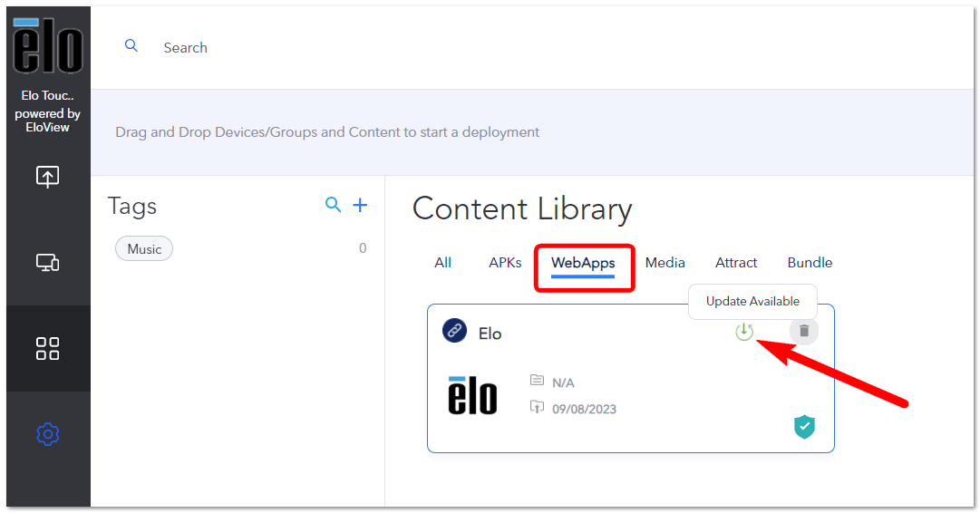Click the Elo Touc.. account name
The height and width of the screenshot is (513, 980).
[47, 95]
